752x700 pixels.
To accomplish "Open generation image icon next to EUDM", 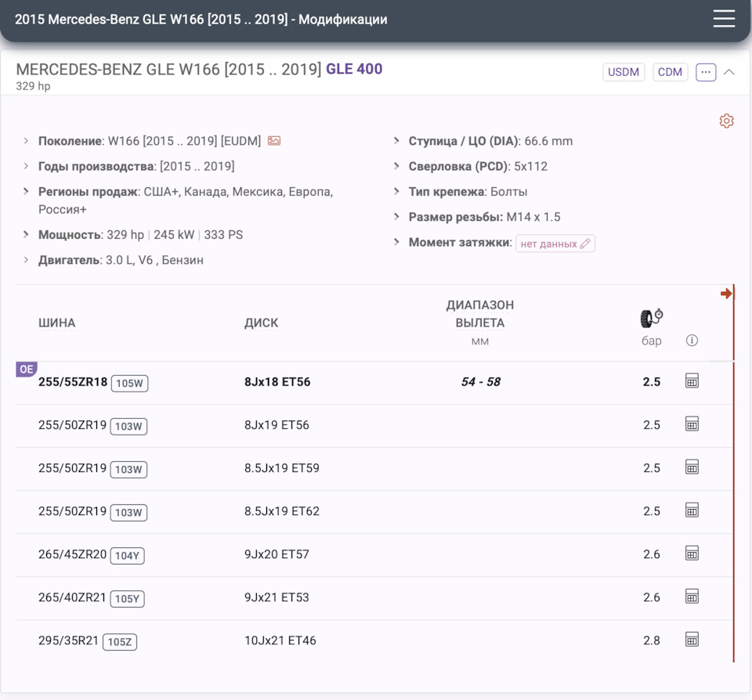I will coord(274,141).
